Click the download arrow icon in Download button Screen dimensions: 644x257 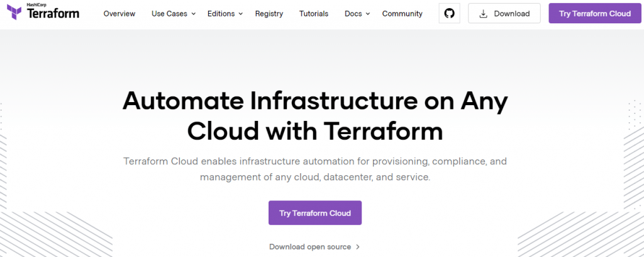pos(484,14)
